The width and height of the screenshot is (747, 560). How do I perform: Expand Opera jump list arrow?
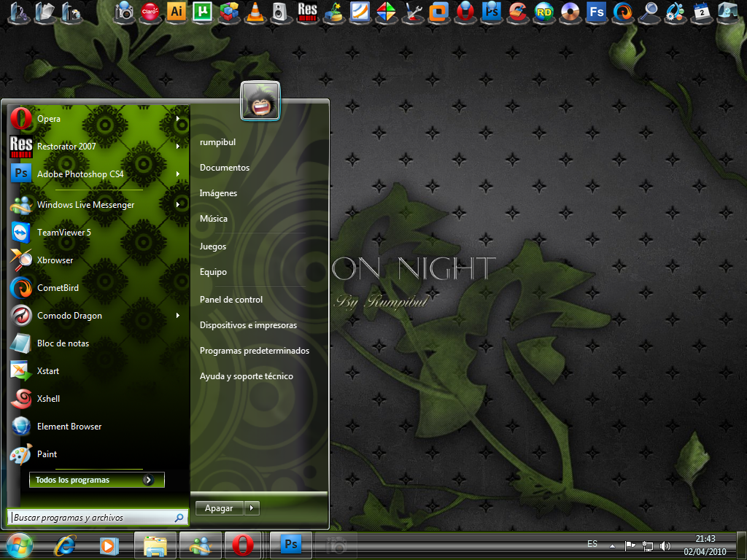[x=178, y=119]
